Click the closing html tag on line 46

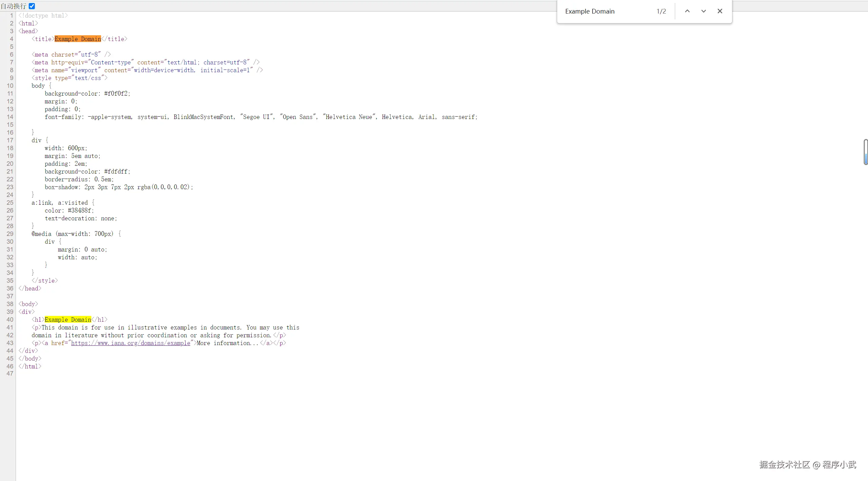30,366
